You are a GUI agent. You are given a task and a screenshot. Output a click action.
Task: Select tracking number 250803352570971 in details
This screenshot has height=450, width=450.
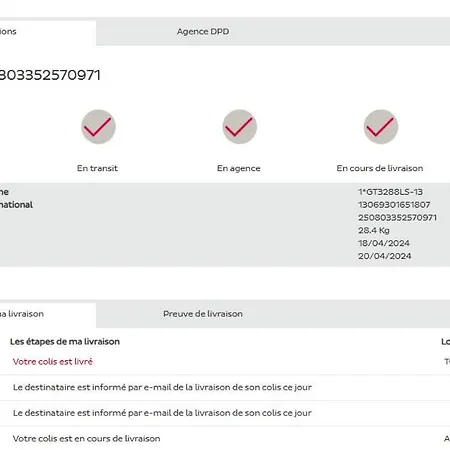pyautogui.click(x=397, y=218)
